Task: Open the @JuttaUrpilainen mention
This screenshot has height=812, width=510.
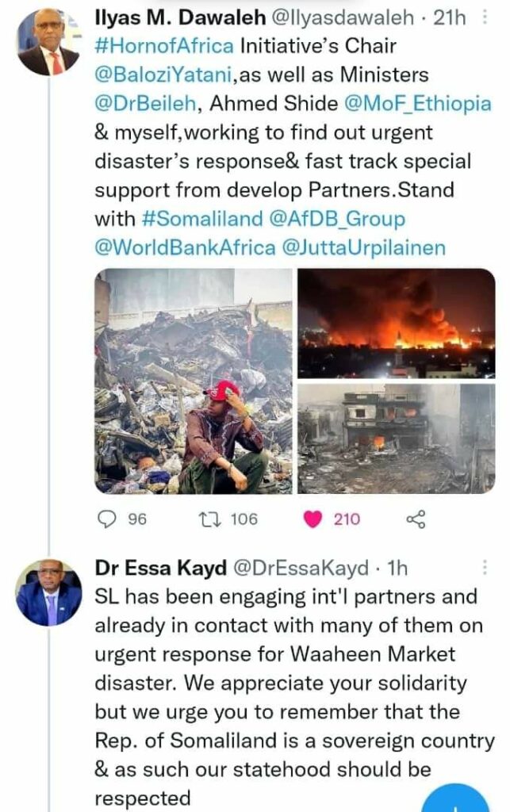Action: coord(363,247)
